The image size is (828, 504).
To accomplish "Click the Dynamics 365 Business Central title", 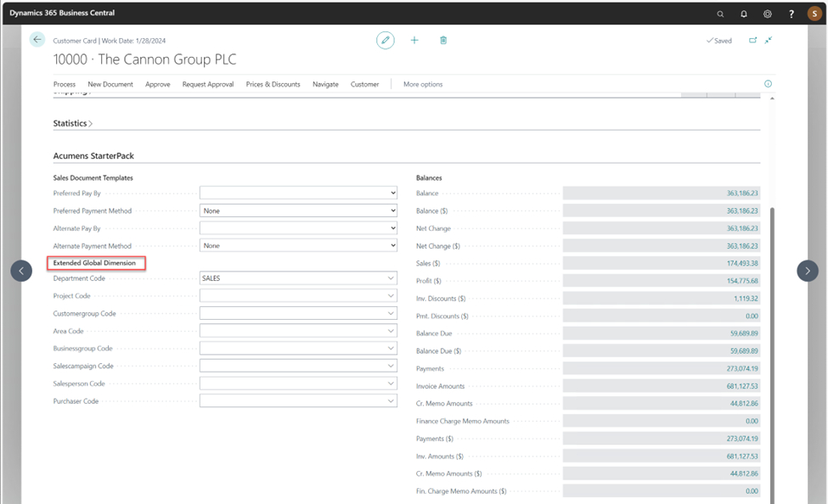I will (x=62, y=13).
